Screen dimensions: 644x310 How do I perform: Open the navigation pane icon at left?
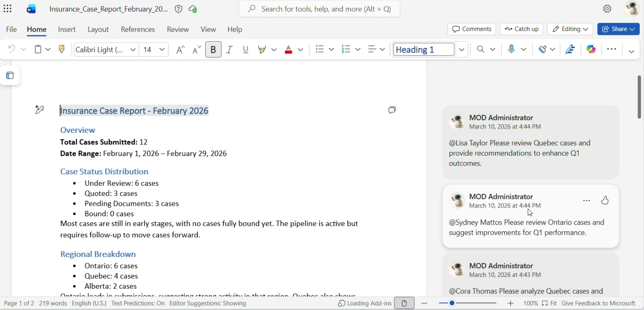(10, 76)
